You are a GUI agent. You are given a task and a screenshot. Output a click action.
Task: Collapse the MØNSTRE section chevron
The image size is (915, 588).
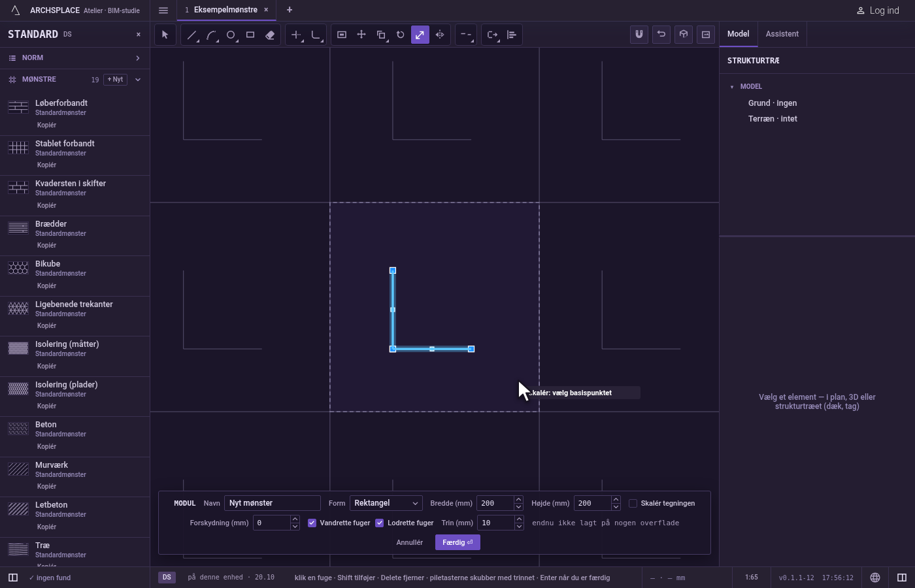point(138,80)
